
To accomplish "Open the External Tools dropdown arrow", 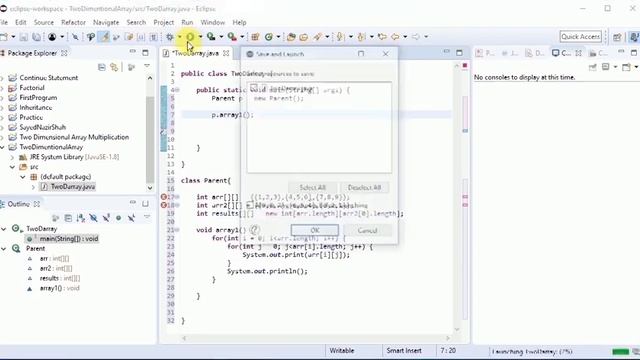I will pos(242,37).
